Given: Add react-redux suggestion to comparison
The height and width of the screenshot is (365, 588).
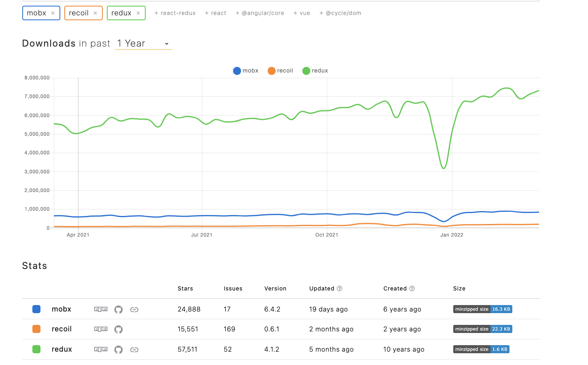Looking at the screenshot, I should tap(175, 13).
